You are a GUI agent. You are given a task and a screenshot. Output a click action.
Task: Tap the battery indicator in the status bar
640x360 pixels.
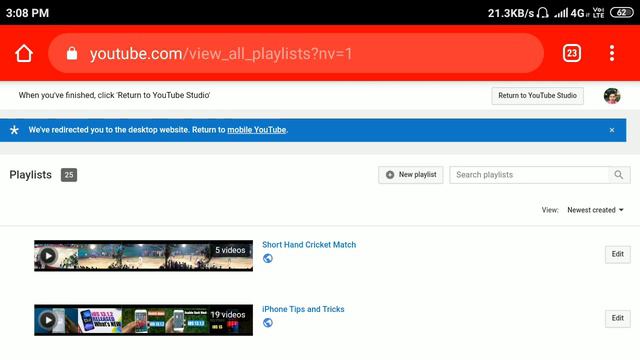(622, 13)
